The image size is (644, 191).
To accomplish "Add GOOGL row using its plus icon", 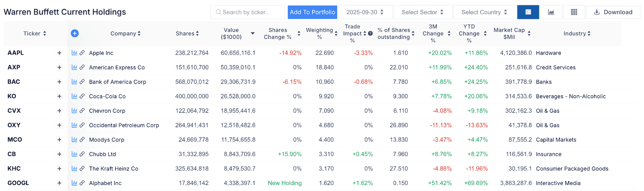I will pos(59,183).
